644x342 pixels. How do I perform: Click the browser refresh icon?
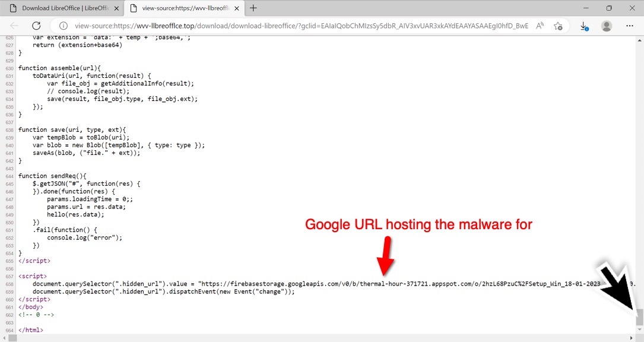click(36, 26)
